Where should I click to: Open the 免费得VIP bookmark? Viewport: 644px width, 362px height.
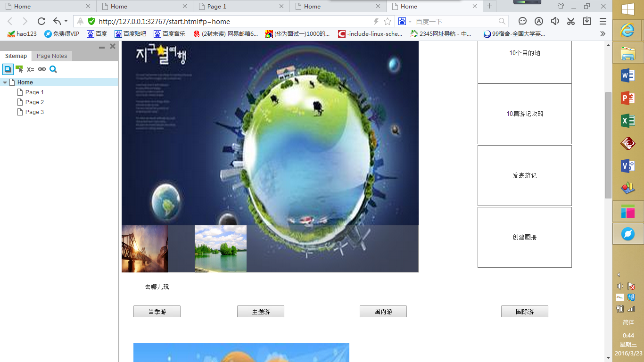click(62, 33)
